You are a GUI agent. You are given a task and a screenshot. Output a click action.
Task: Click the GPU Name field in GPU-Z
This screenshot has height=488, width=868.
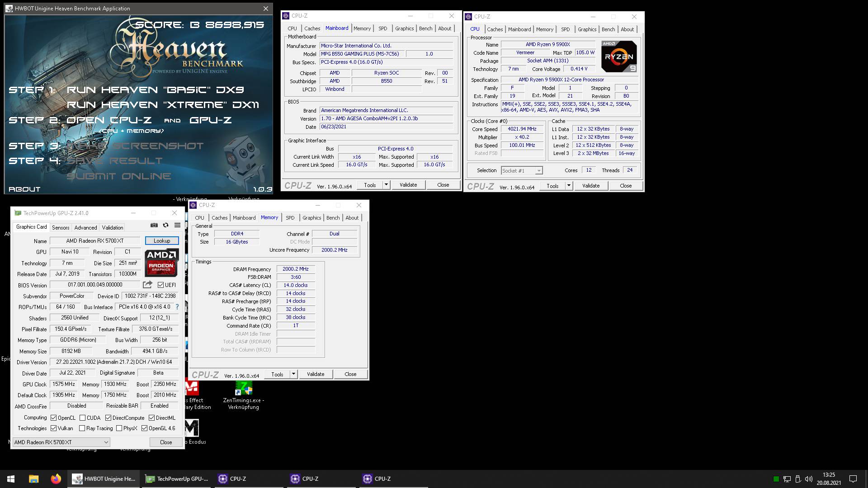point(95,241)
